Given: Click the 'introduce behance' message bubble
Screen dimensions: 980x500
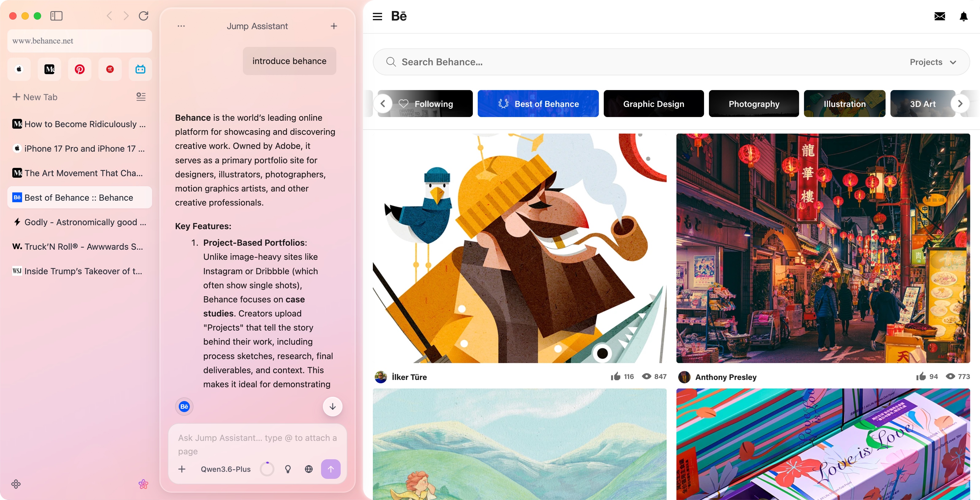Looking at the screenshot, I should coord(289,61).
